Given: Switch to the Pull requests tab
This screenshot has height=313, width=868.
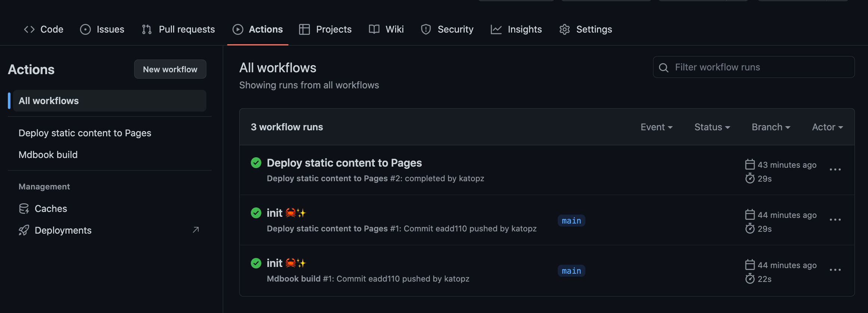Looking at the screenshot, I should point(178,29).
